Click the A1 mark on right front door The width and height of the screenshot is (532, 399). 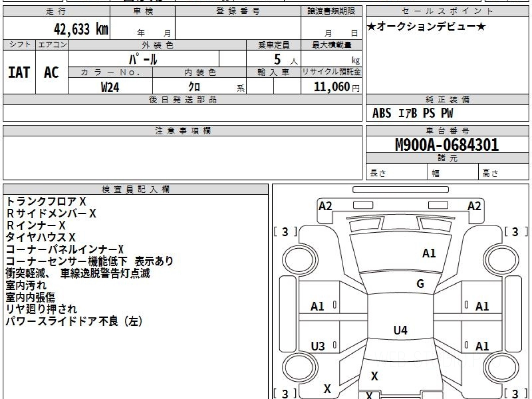[x=482, y=306]
